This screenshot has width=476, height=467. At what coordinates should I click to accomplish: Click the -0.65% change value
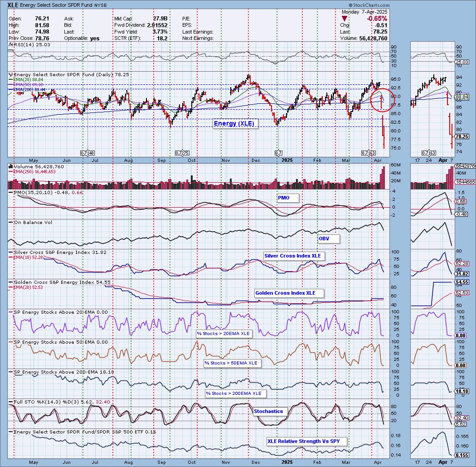[x=377, y=19]
